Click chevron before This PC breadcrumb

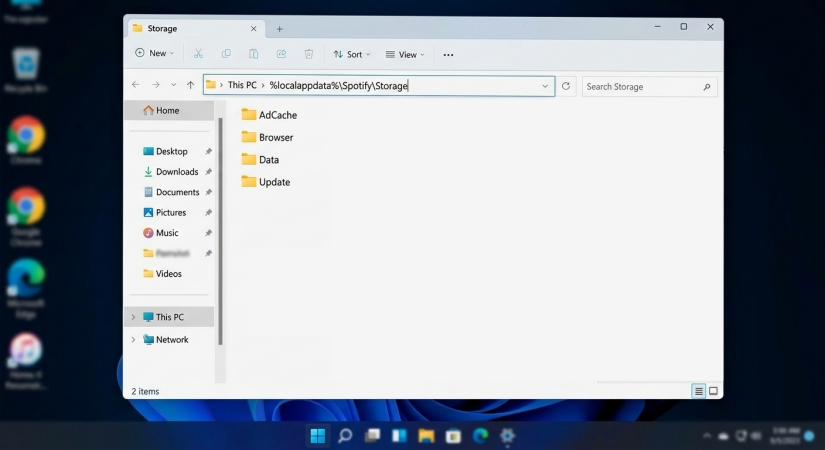[x=222, y=85]
